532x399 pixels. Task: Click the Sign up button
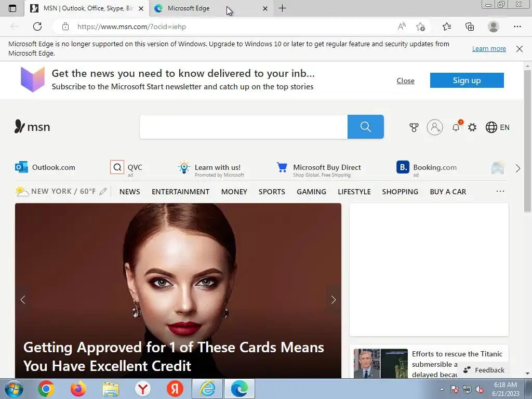click(467, 80)
